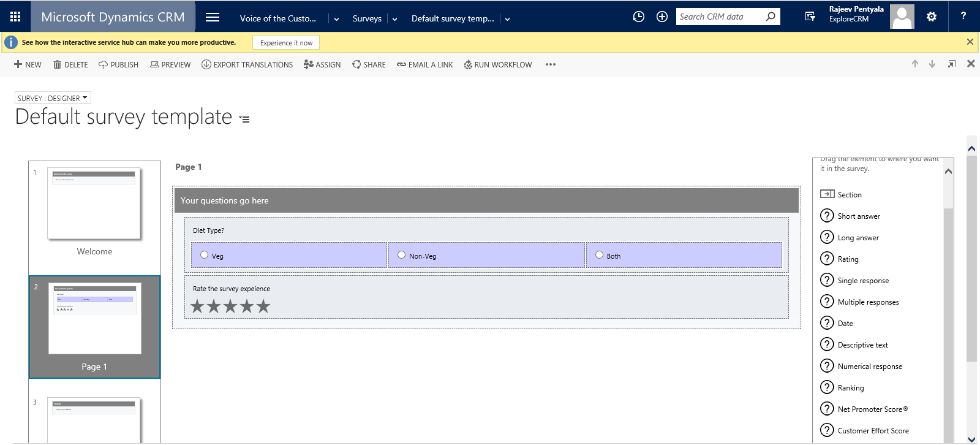
Task: Open the app launcher waffle icon
Action: coord(15,17)
